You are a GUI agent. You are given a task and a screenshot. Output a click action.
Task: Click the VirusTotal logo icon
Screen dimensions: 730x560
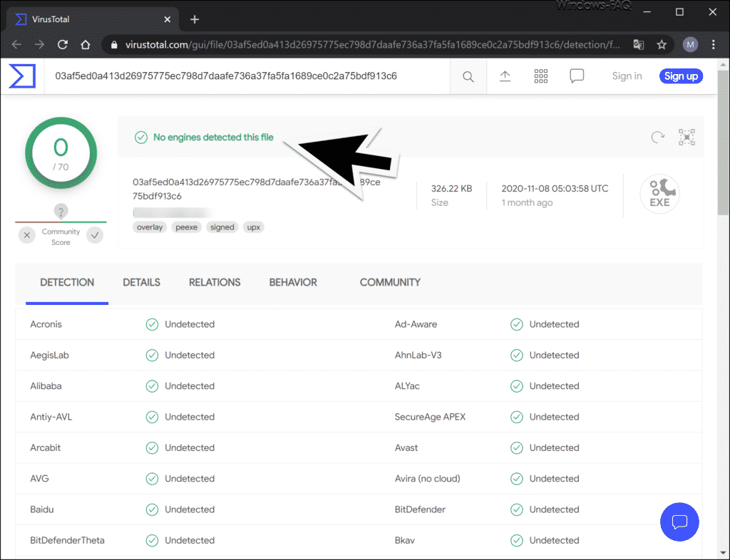point(22,76)
